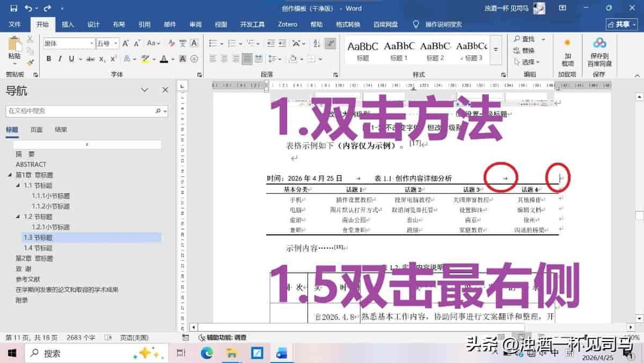Increase paragraph indent
The height and width of the screenshot is (363, 644).
282,43
